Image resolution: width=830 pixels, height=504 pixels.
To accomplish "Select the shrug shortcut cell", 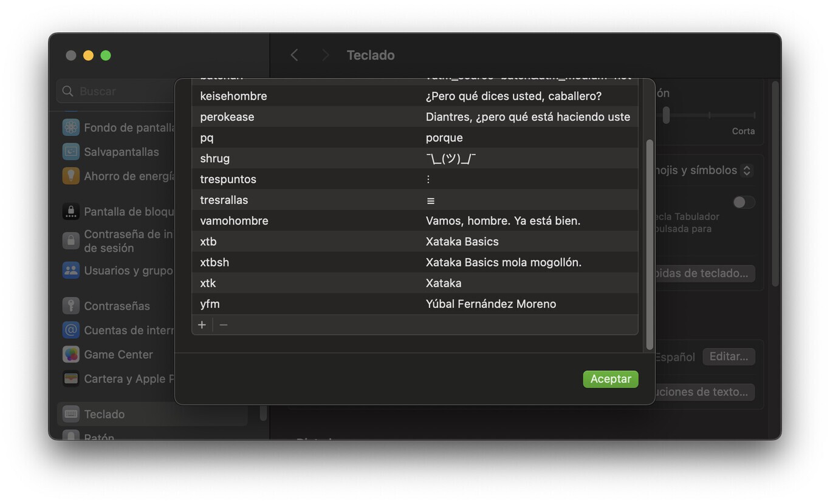I will click(x=215, y=158).
